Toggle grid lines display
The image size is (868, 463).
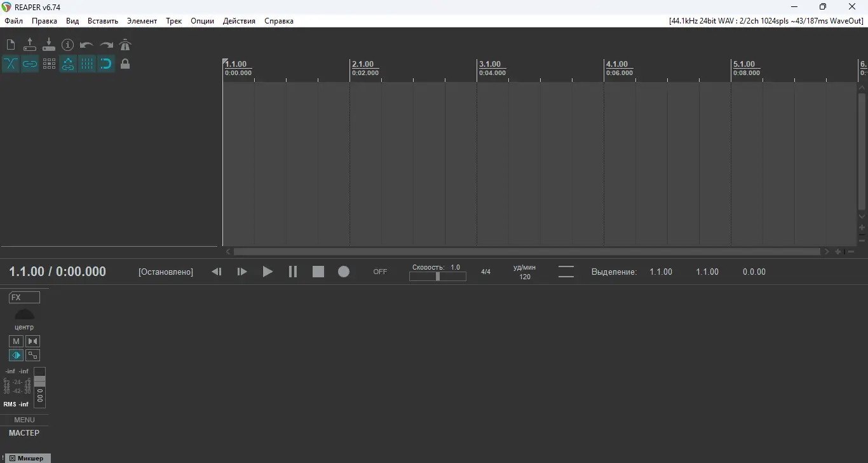[87, 64]
